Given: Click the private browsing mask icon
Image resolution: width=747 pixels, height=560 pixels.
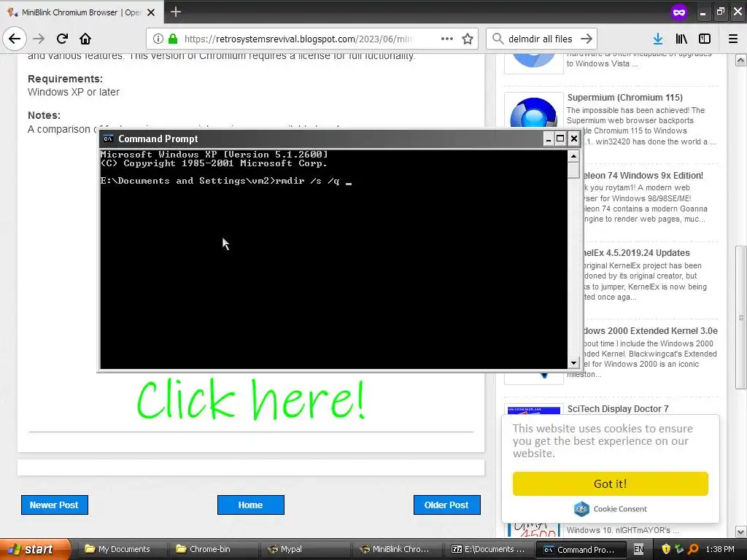Looking at the screenshot, I should tap(679, 12).
